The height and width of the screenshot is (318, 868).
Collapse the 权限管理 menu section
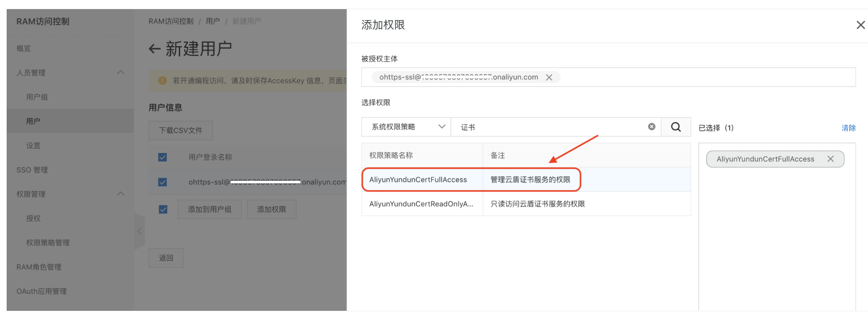(x=121, y=194)
